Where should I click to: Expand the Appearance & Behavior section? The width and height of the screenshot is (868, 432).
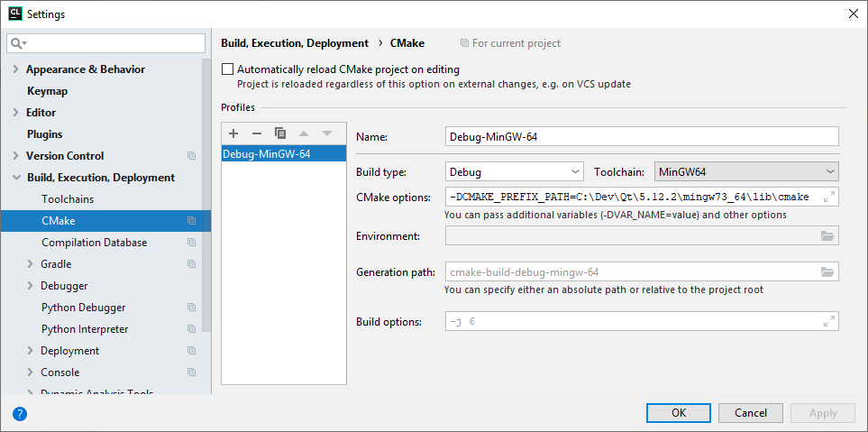15,69
